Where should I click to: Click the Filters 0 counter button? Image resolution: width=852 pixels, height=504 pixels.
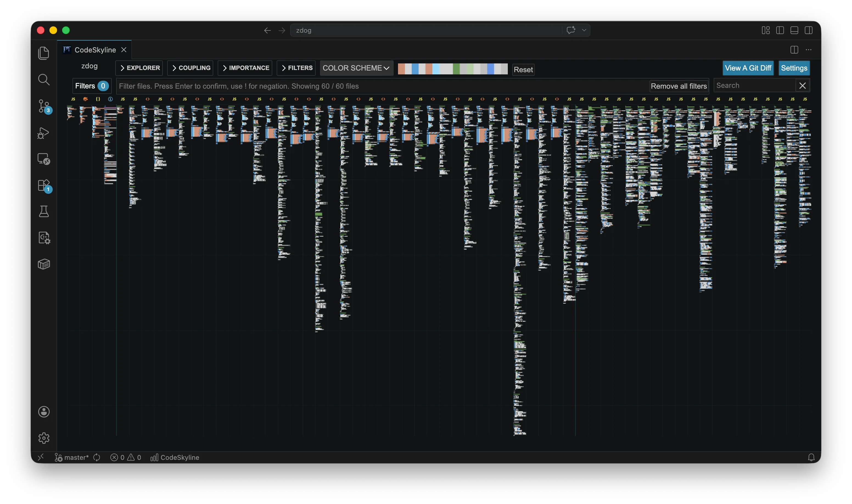coord(92,86)
